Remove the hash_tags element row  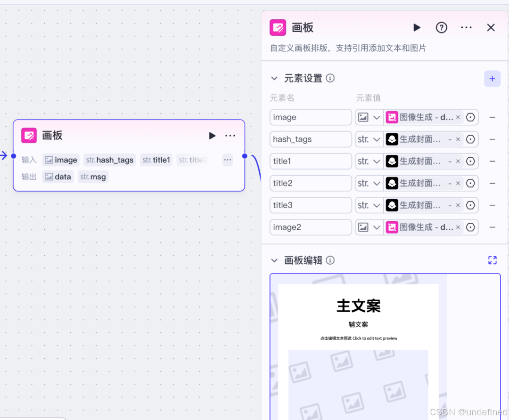point(492,139)
